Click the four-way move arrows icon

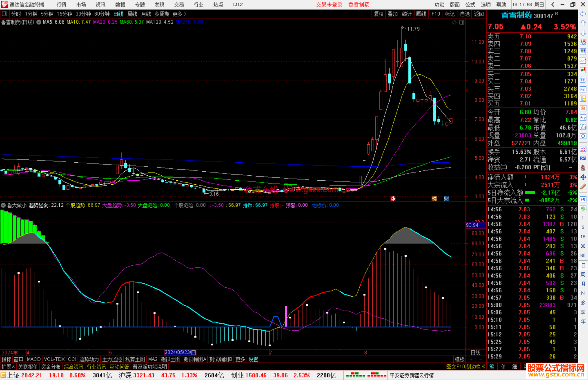click(583, 177)
